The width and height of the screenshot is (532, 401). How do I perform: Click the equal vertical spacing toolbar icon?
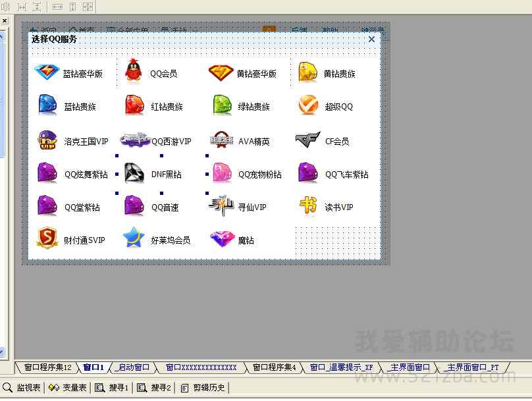point(37,7)
